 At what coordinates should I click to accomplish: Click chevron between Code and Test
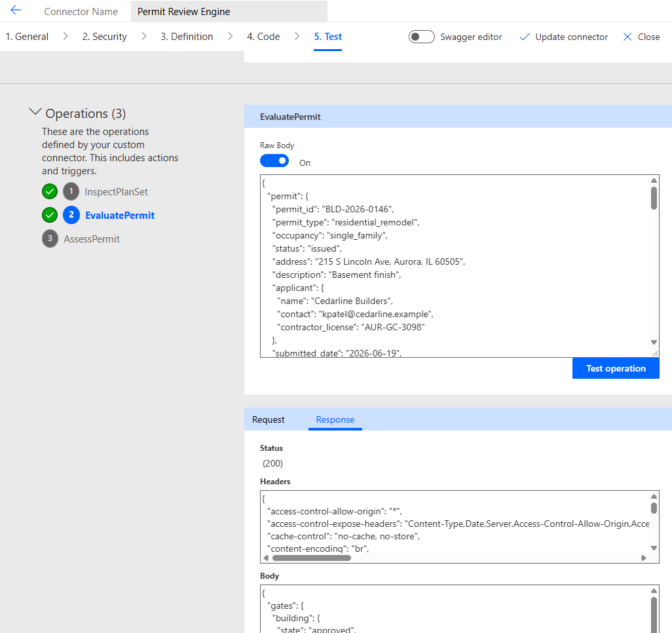(297, 37)
